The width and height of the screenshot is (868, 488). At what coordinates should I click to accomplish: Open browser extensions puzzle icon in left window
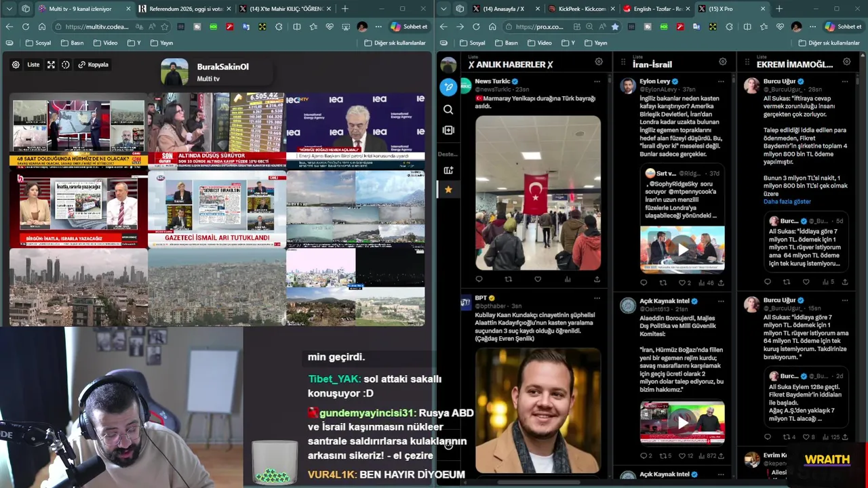[279, 26]
